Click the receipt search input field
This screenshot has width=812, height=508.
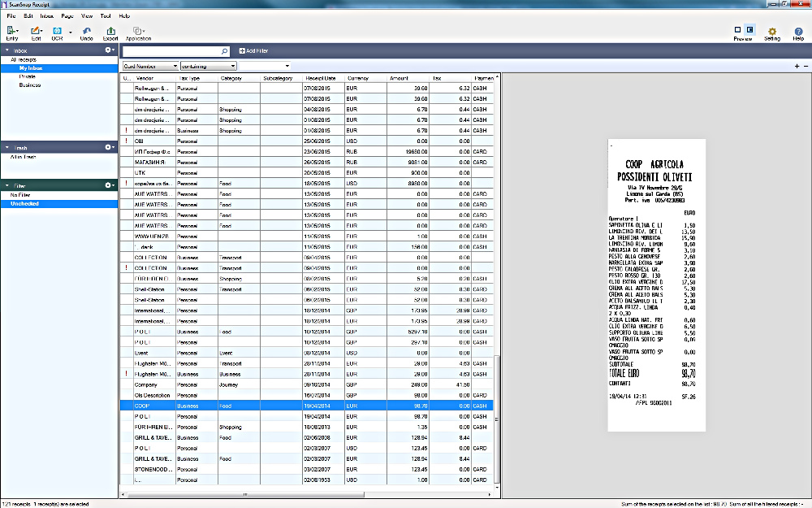coord(172,50)
